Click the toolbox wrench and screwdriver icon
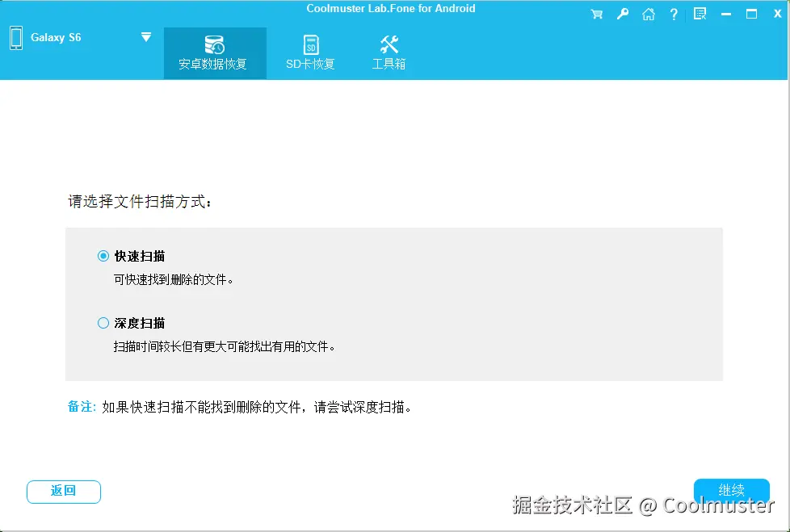Image resolution: width=790 pixels, height=532 pixels. click(x=389, y=43)
